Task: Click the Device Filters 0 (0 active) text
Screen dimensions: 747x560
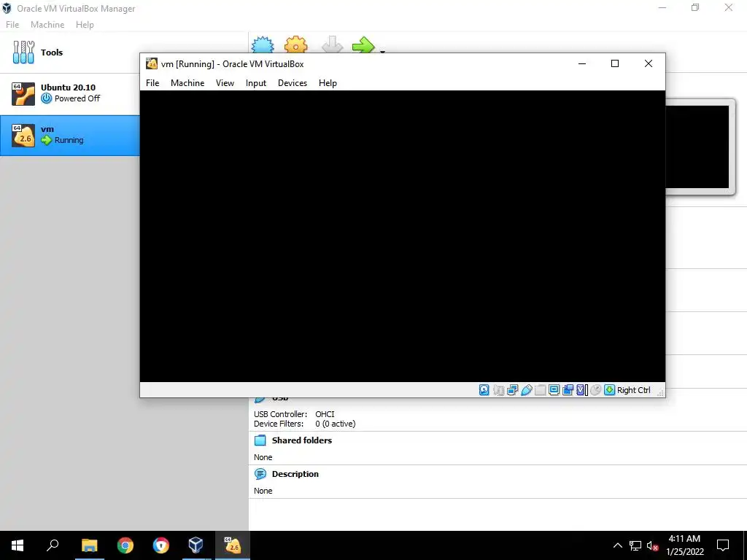Action: [336, 424]
